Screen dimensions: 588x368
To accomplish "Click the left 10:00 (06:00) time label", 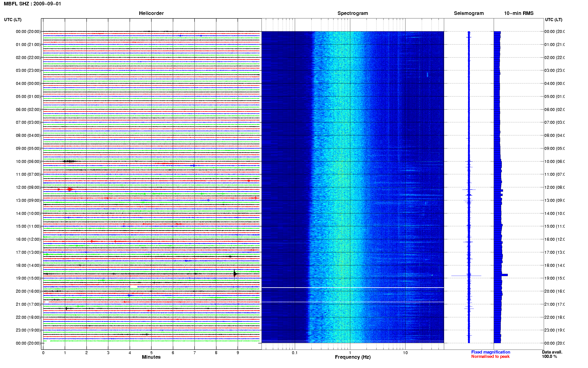I will (x=28, y=161).
